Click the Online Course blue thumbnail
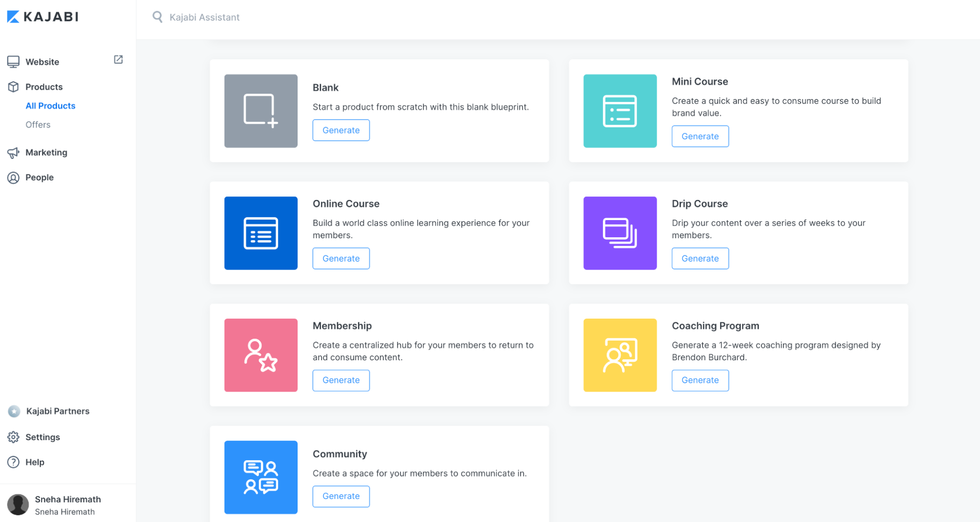The width and height of the screenshot is (980, 522). [x=261, y=233]
